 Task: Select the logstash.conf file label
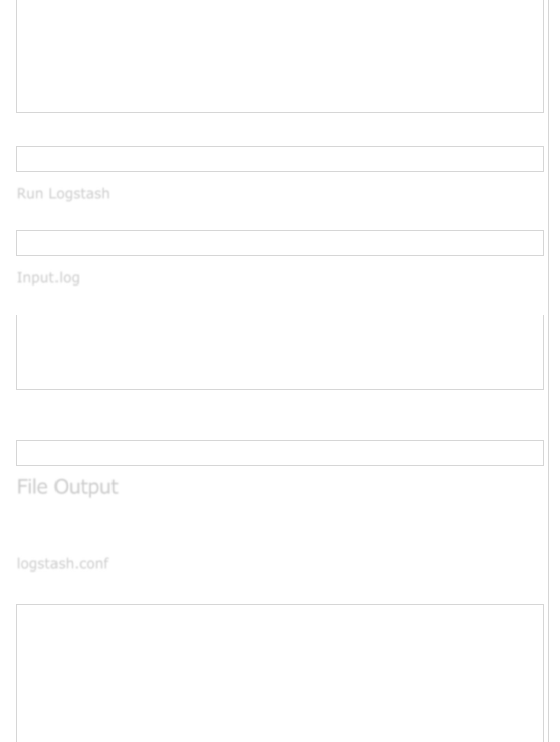point(62,564)
